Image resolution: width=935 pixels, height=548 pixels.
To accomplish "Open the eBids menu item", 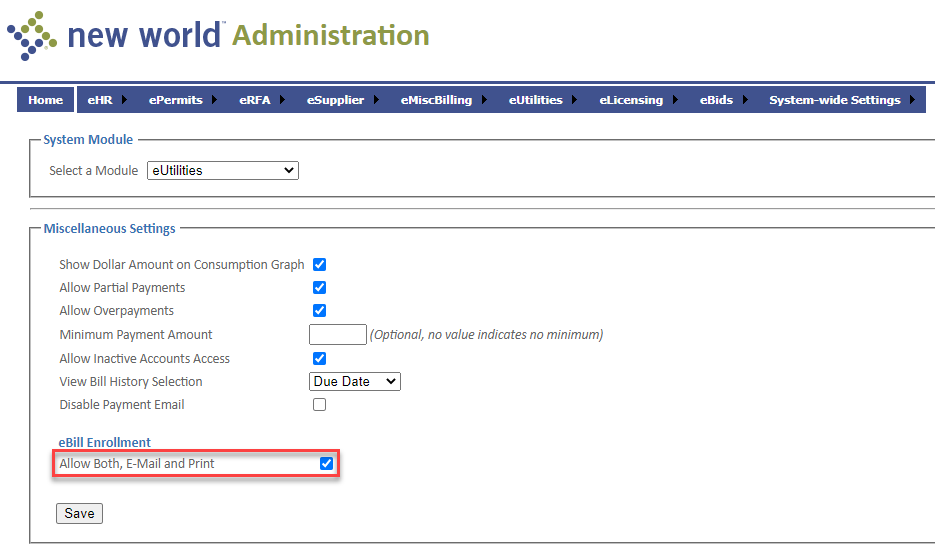I will (716, 100).
